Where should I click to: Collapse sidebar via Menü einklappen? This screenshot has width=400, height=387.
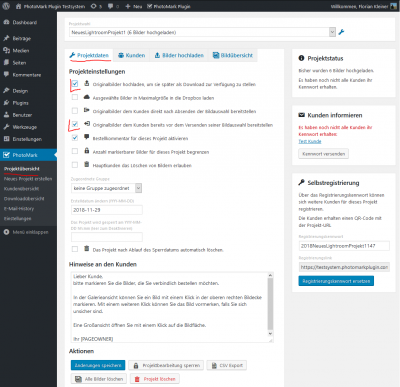coord(26,232)
